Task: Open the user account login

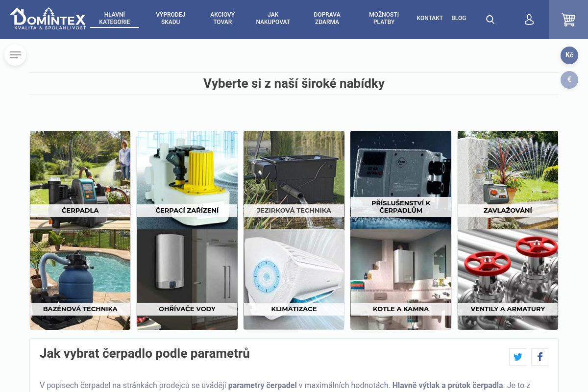Action: click(529, 20)
